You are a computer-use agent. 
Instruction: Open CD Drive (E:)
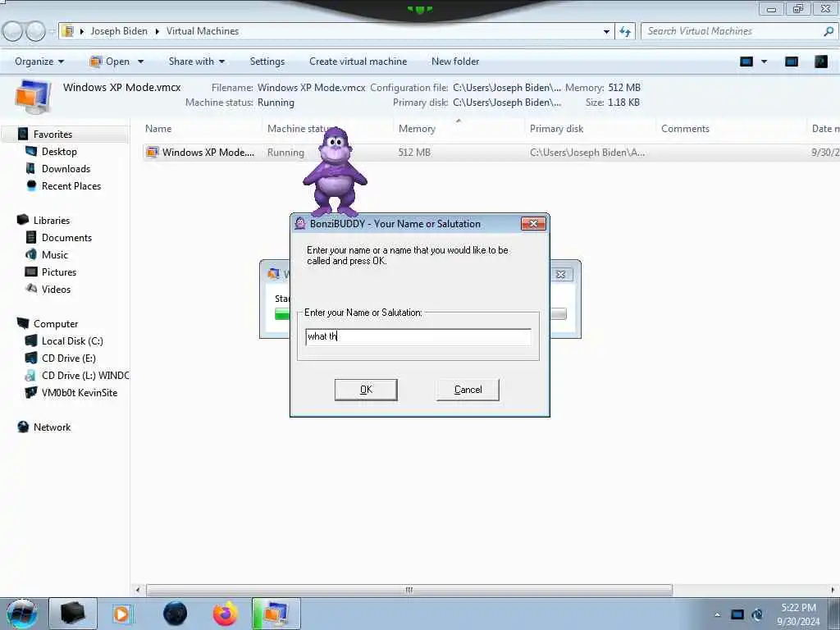[69, 358]
